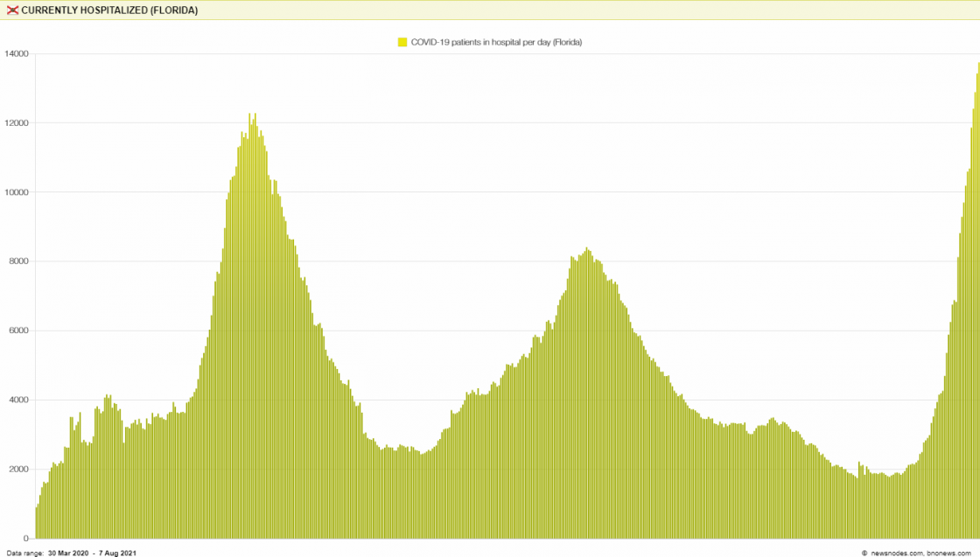Click the copyright symbol in the footer
The image size is (980, 557).
(x=864, y=553)
